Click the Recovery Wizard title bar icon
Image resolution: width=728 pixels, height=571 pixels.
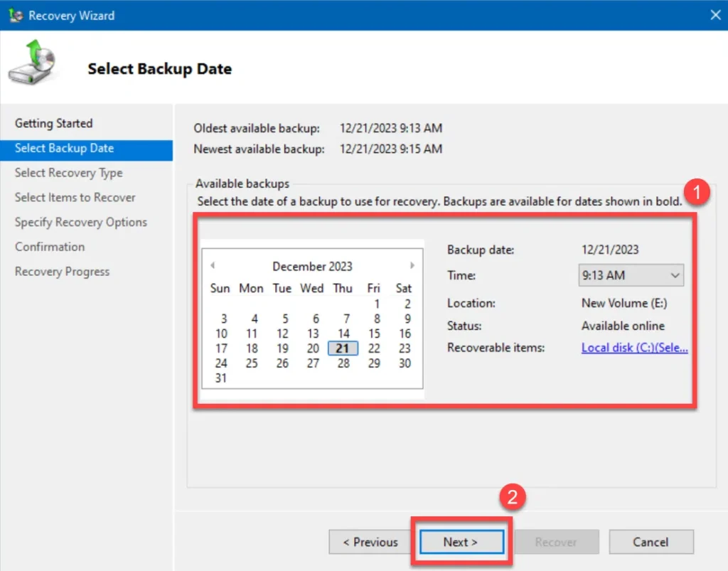(x=16, y=16)
